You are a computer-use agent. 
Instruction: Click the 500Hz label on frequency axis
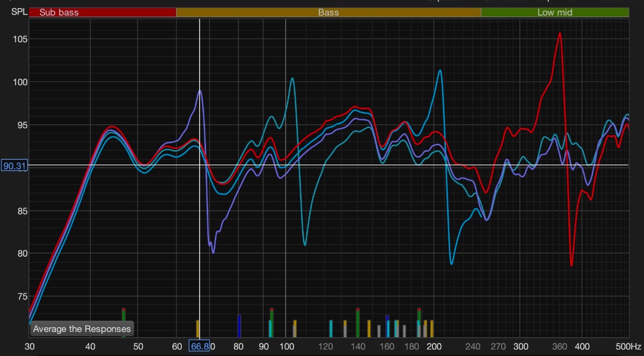point(632,346)
